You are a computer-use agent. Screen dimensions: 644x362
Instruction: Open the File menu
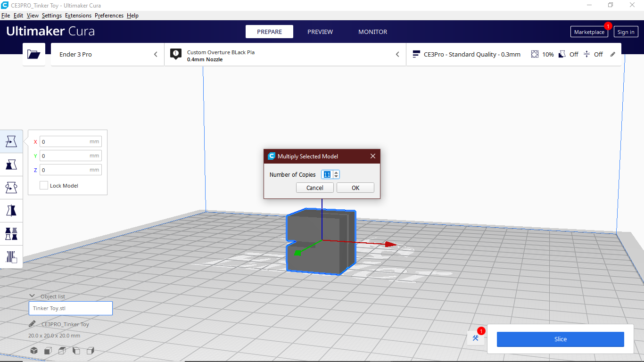pos(6,16)
